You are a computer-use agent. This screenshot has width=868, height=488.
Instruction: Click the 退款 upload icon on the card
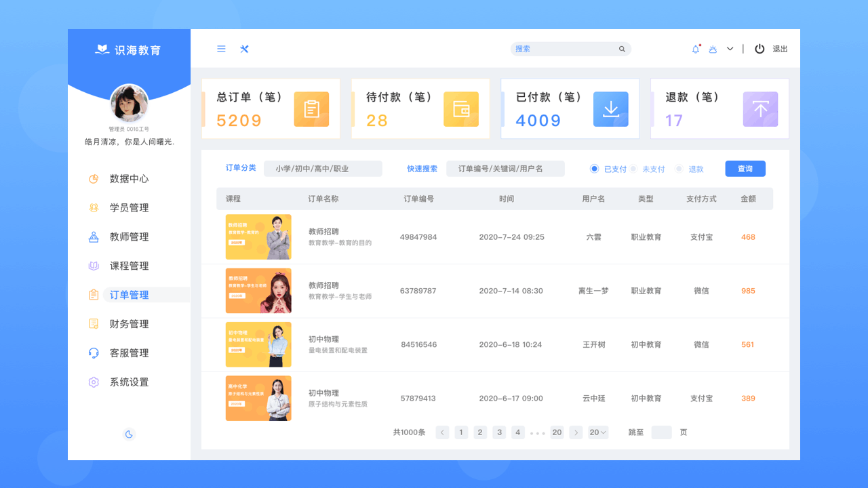[x=760, y=108]
